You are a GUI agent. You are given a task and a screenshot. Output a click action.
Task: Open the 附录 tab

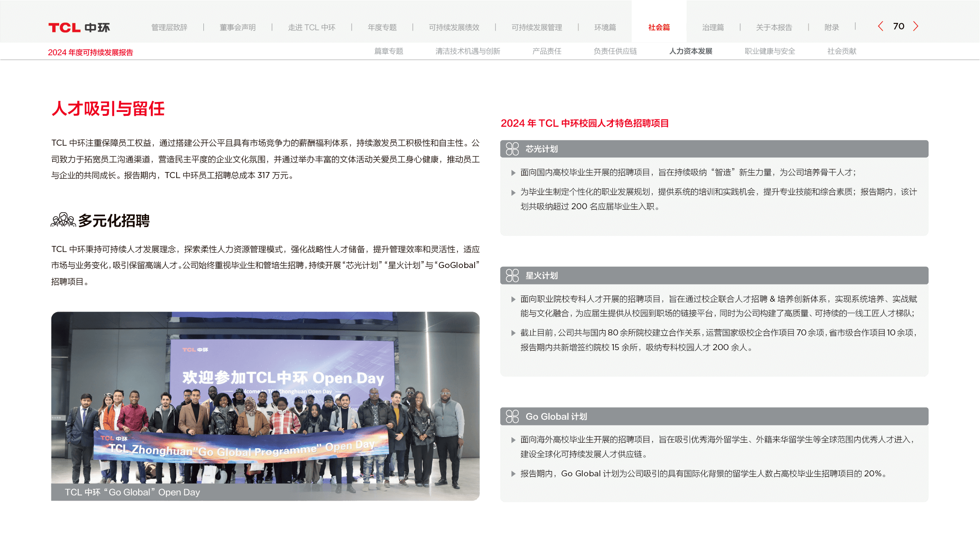831,28
